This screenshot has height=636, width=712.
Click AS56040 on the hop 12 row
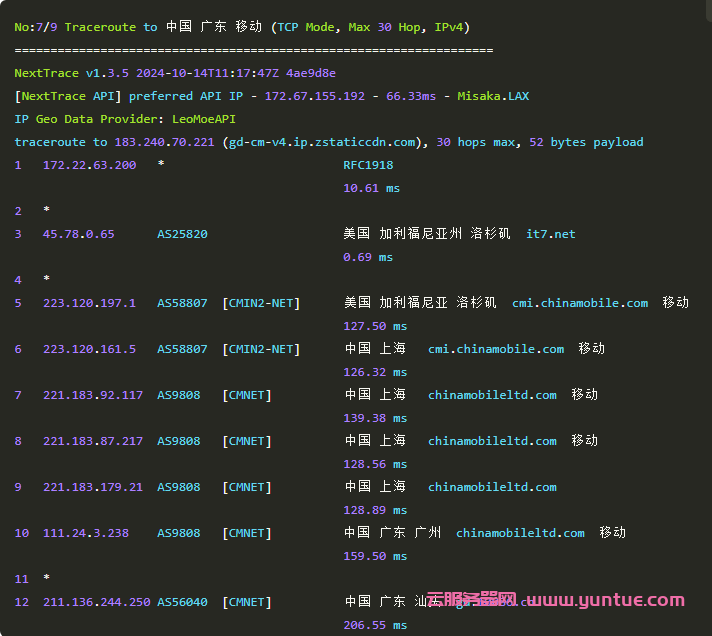pos(182,602)
